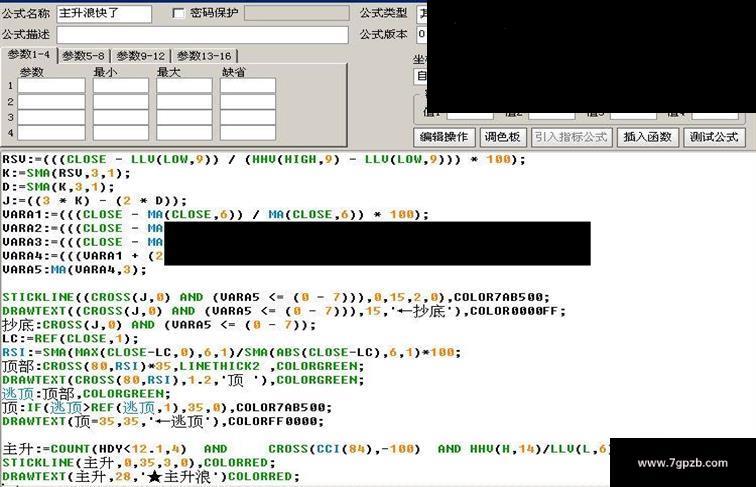Click the code line VARA5:MA(VARA4,3);
This screenshot has height=487, width=756.
[x=74, y=270]
